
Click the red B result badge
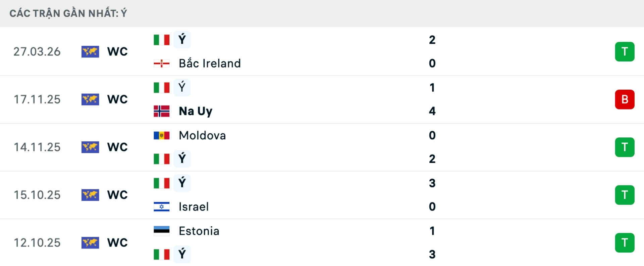(625, 99)
